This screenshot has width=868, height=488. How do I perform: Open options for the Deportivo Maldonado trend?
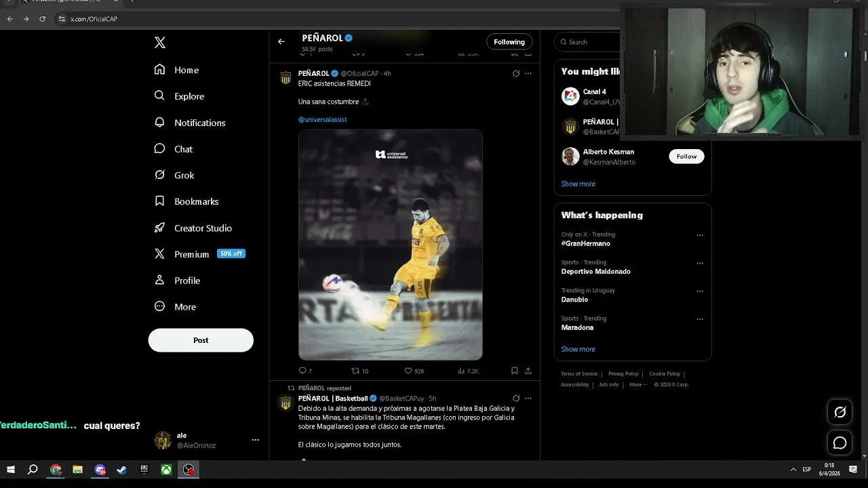coord(700,263)
